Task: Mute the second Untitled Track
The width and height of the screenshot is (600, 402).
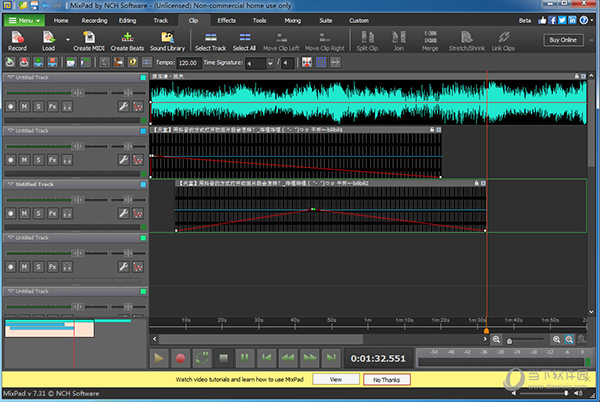Action: (24, 160)
